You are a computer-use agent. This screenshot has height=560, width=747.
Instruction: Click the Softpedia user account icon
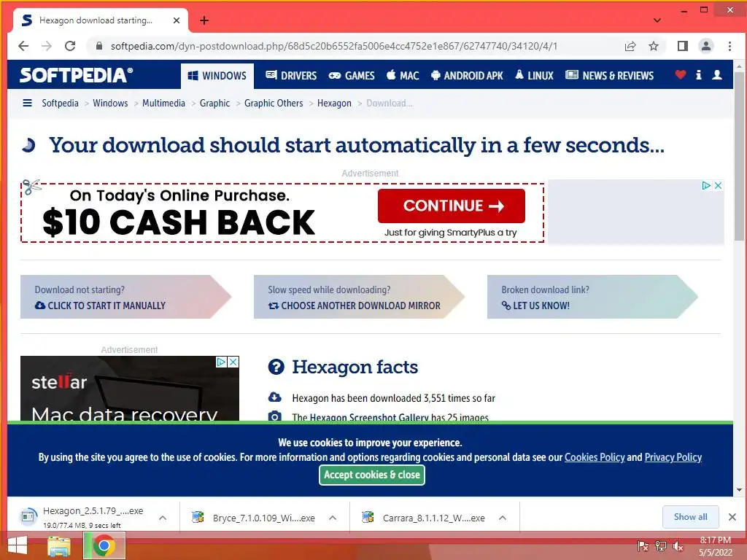tap(716, 75)
